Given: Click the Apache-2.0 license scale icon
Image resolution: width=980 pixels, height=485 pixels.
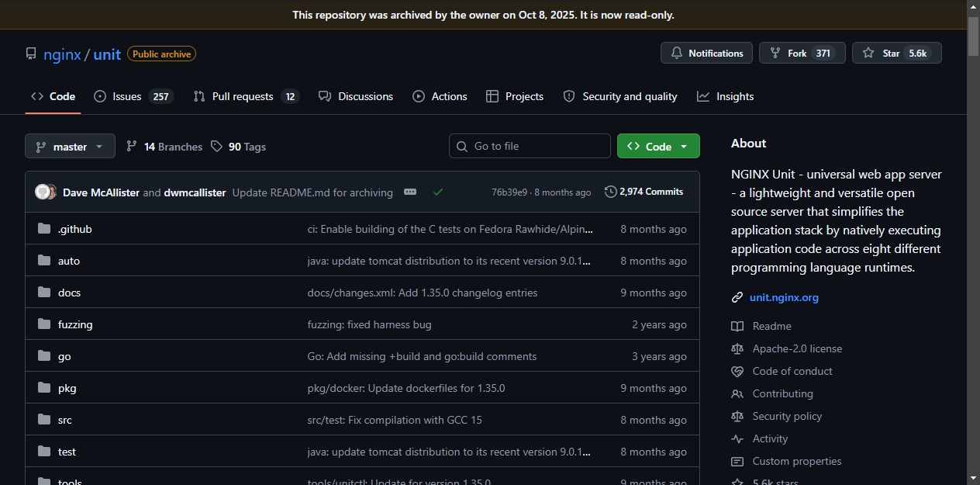Looking at the screenshot, I should [x=737, y=348].
